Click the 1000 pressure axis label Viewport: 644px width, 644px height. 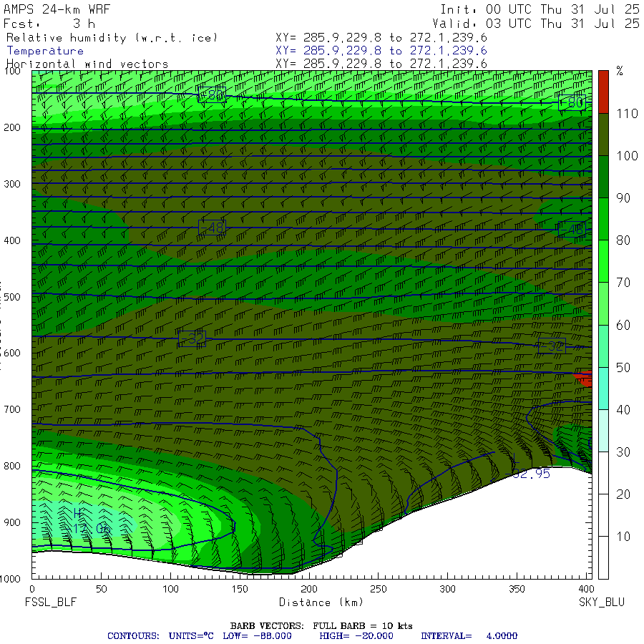tap(10, 579)
